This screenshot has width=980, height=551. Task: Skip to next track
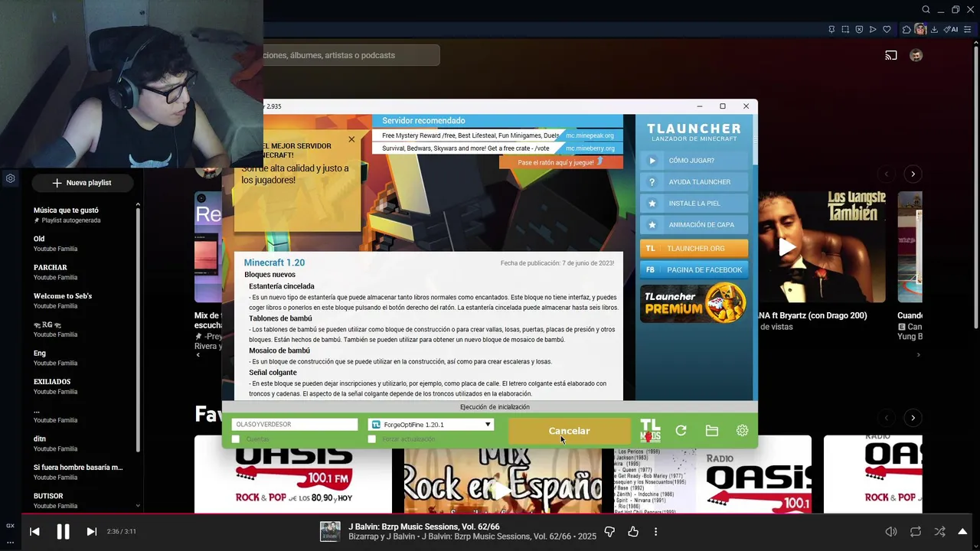(x=91, y=531)
